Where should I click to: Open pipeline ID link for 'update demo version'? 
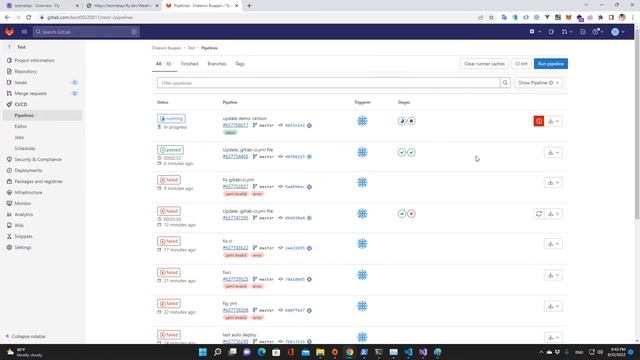(235, 125)
